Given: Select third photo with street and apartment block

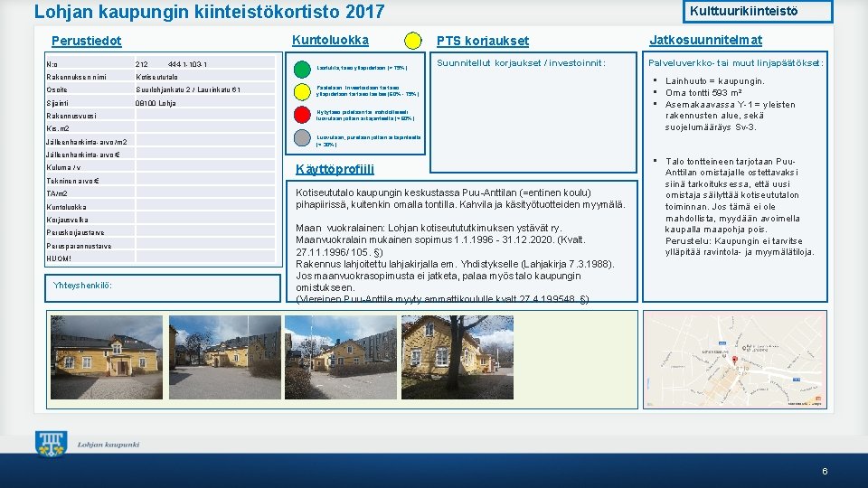Looking at the screenshot, I should 341,358.
